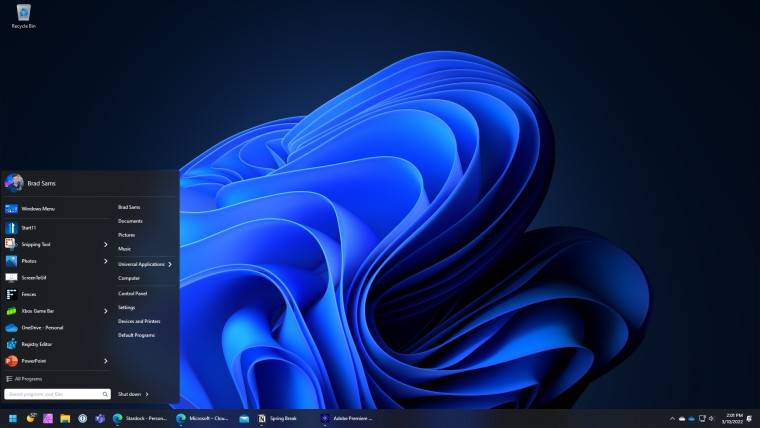Expand the Photos jump list arrow
Screen dimensions: 760x428
(106, 261)
